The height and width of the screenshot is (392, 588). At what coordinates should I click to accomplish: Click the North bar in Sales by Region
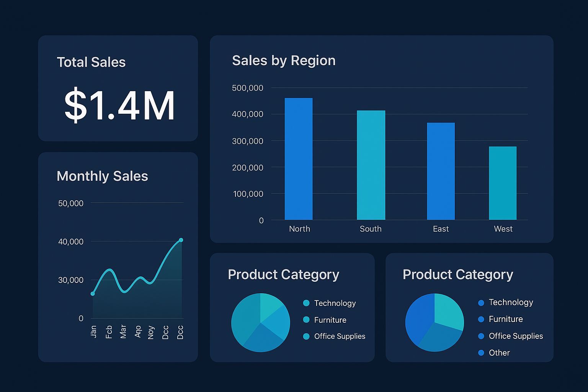point(299,159)
